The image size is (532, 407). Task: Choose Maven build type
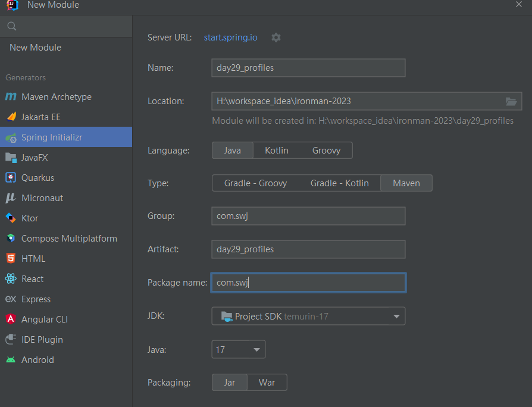click(406, 183)
